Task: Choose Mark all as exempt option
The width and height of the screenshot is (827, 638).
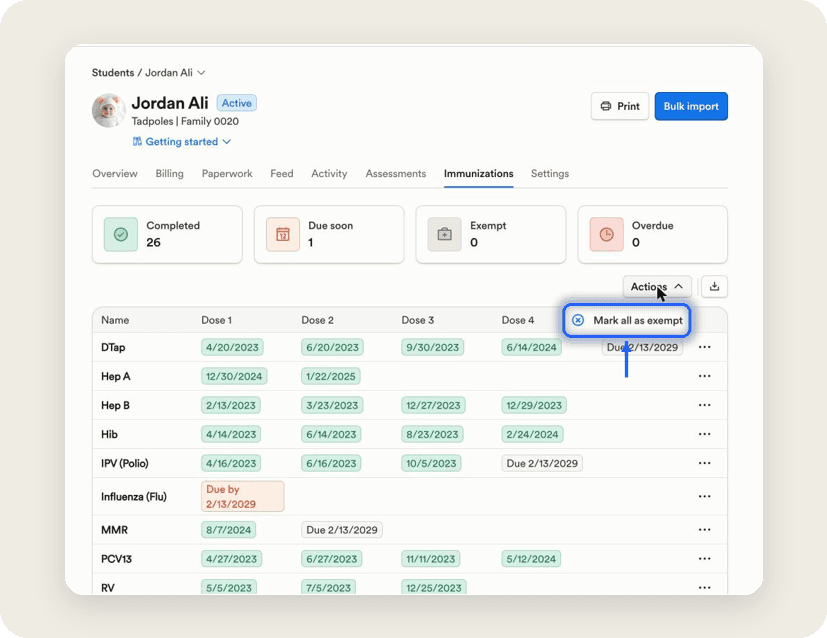Action: click(x=627, y=320)
